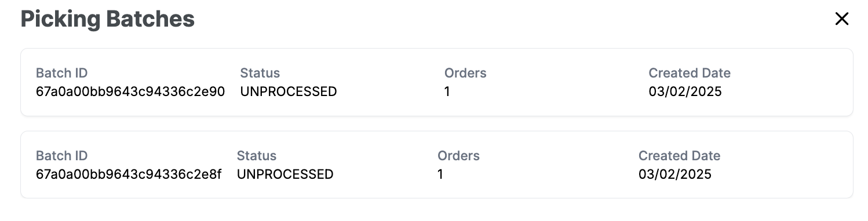The image size is (868, 221).
Task: Click UNPROCESSED status of second batch
Action: coord(285,174)
